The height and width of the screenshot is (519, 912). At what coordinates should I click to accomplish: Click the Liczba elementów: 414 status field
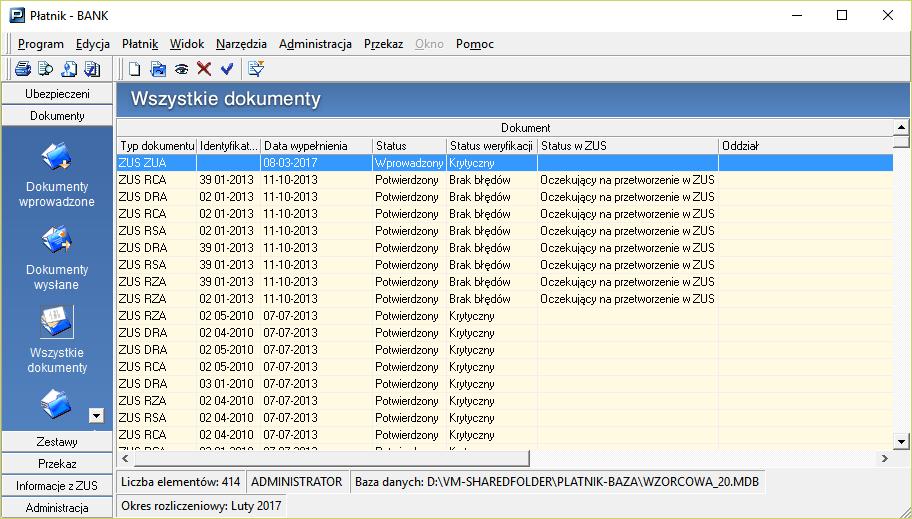coord(180,482)
